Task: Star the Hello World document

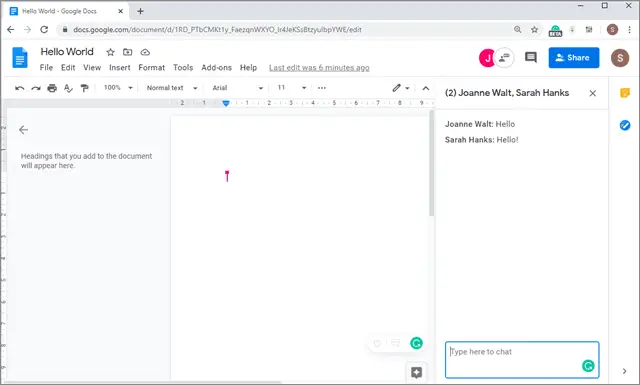Action: tap(110, 52)
